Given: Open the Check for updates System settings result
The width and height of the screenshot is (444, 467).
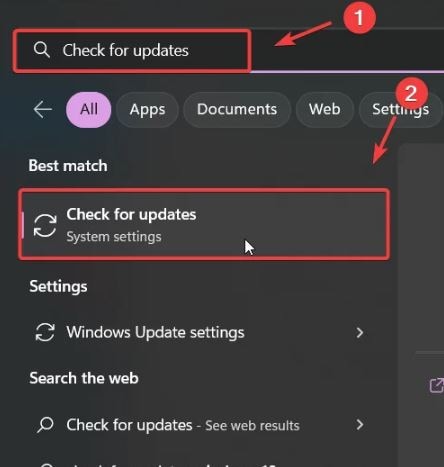Looking at the screenshot, I should click(x=204, y=224).
